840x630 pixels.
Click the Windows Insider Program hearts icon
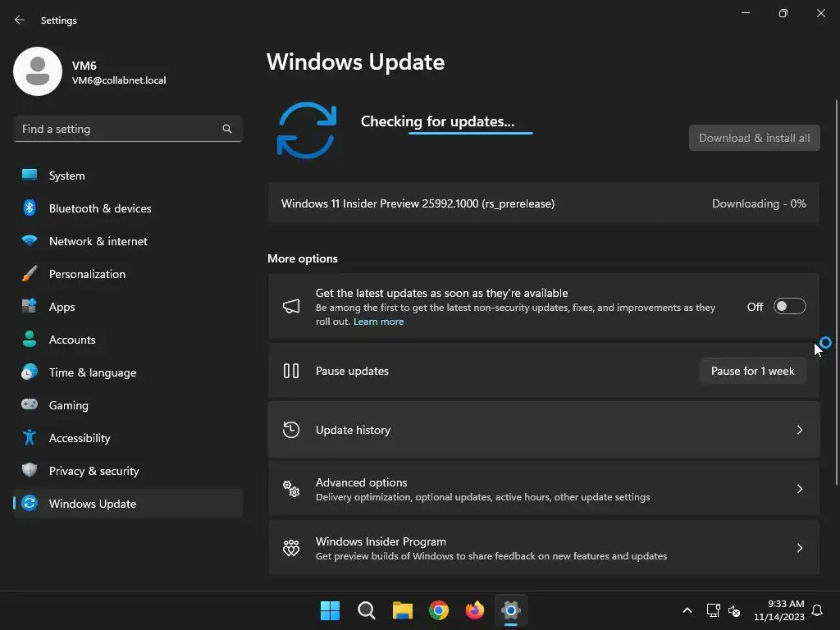[291, 547]
